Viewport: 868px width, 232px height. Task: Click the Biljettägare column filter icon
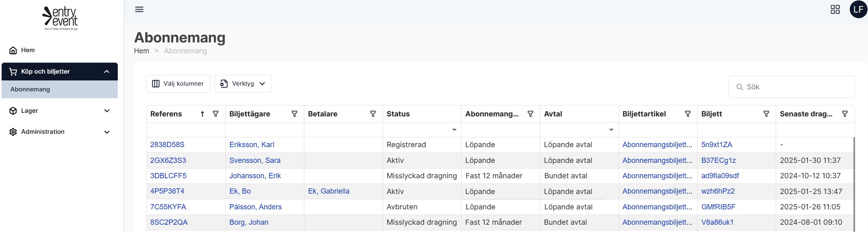click(x=295, y=114)
